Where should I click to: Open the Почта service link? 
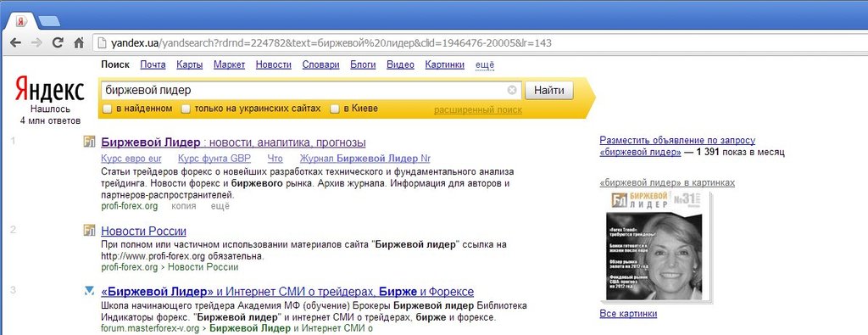(153, 64)
